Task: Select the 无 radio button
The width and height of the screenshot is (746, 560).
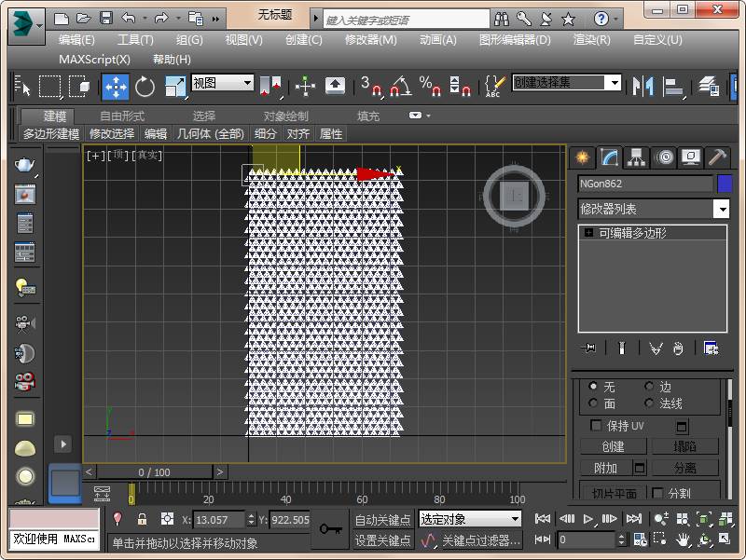Action: [593, 386]
